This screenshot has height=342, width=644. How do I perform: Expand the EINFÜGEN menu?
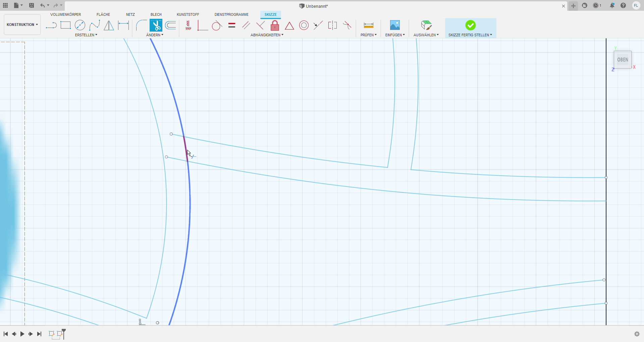tap(395, 35)
